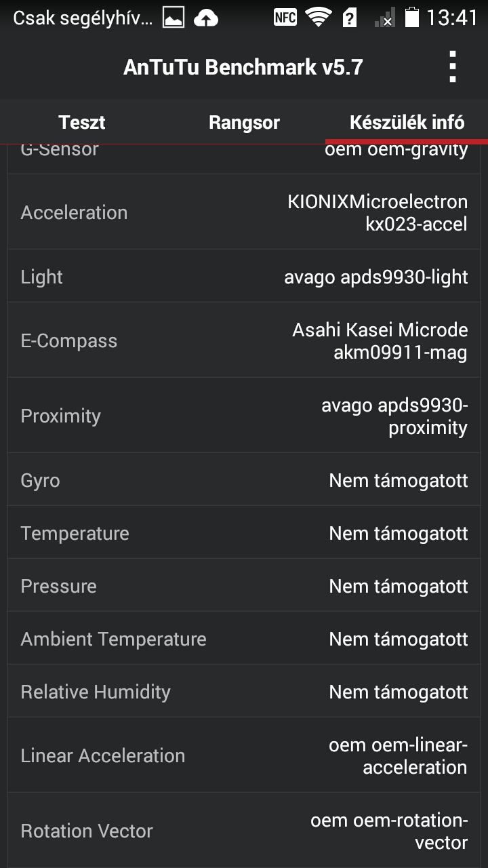
Task: Tap the NFC status bar icon
Action: tap(285, 18)
